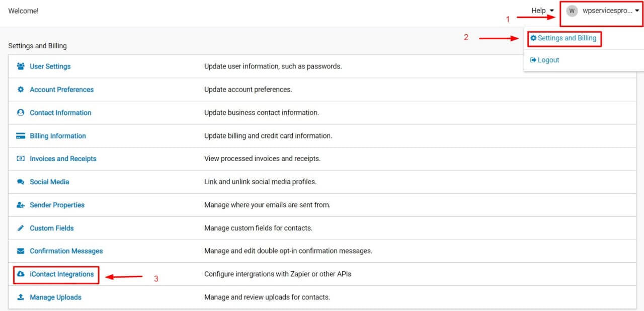Open the Manage Uploads link
The image size is (644, 311).
[55, 297]
